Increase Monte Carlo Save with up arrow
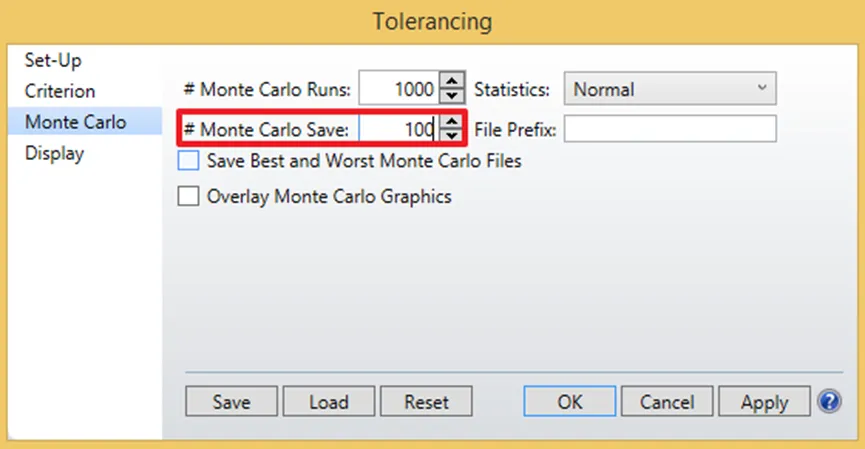The width and height of the screenshot is (865, 449). point(452,121)
